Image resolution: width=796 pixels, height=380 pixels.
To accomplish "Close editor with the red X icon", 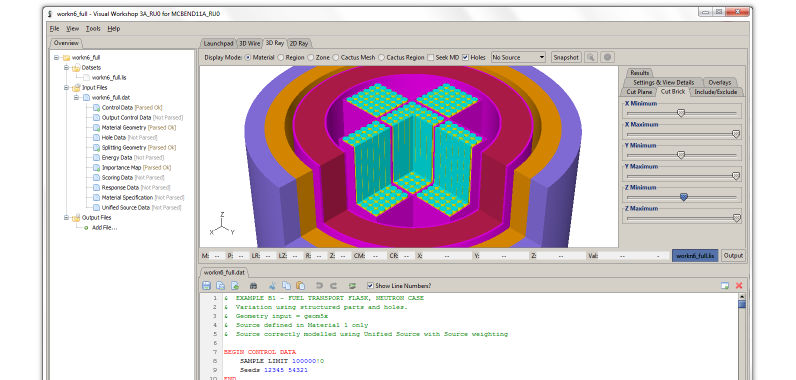I will tap(739, 286).
